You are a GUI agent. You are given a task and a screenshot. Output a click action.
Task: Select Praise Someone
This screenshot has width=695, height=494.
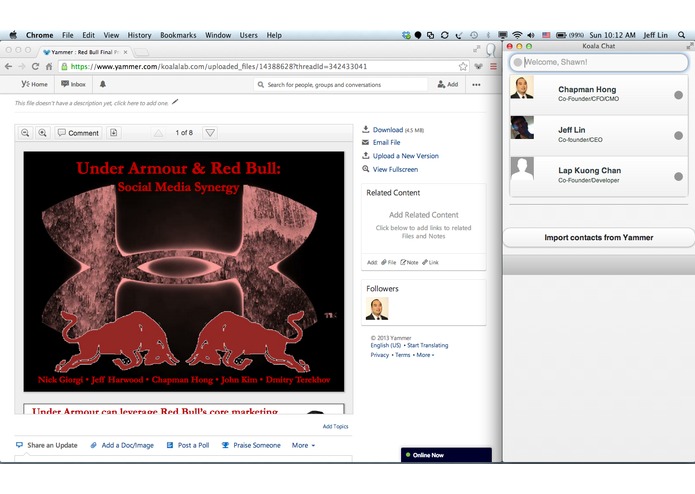click(x=251, y=445)
